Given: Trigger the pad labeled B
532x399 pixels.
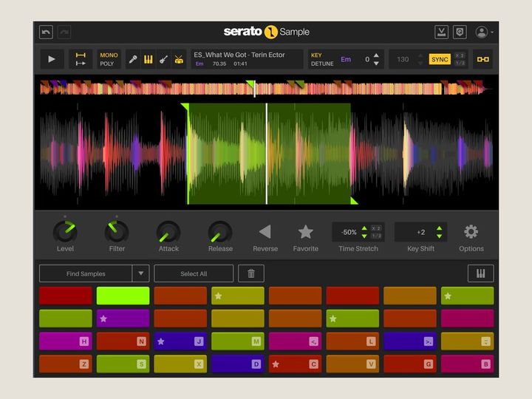Looking at the screenshot, I should pyautogui.click(x=467, y=364).
